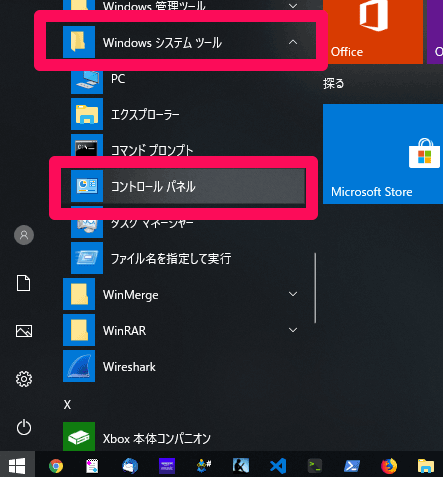The height and width of the screenshot is (477, 443).
Task: Launch Firefox from taskbar
Action: [x=389, y=466]
